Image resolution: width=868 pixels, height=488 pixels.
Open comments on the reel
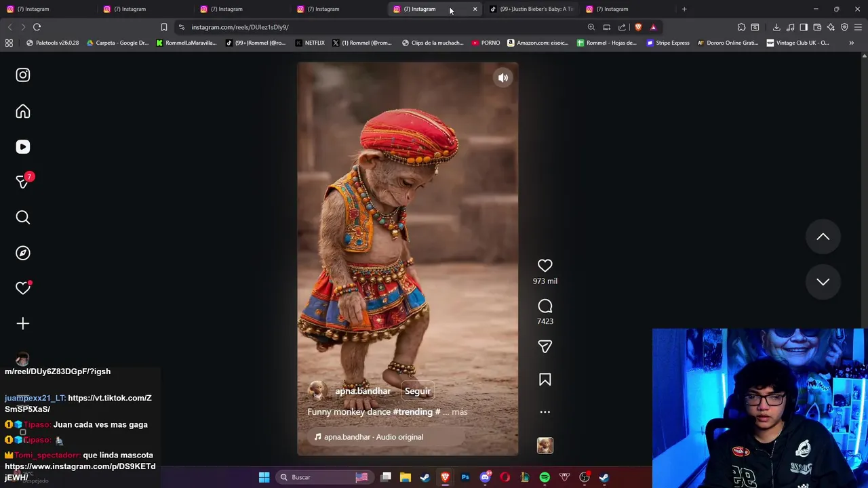545,306
